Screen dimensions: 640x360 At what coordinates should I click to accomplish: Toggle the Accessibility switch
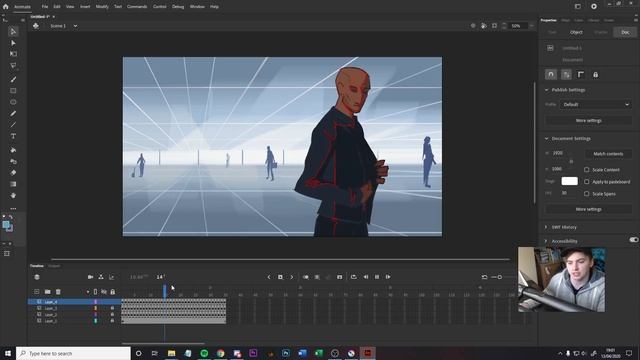pyautogui.click(x=633, y=240)
